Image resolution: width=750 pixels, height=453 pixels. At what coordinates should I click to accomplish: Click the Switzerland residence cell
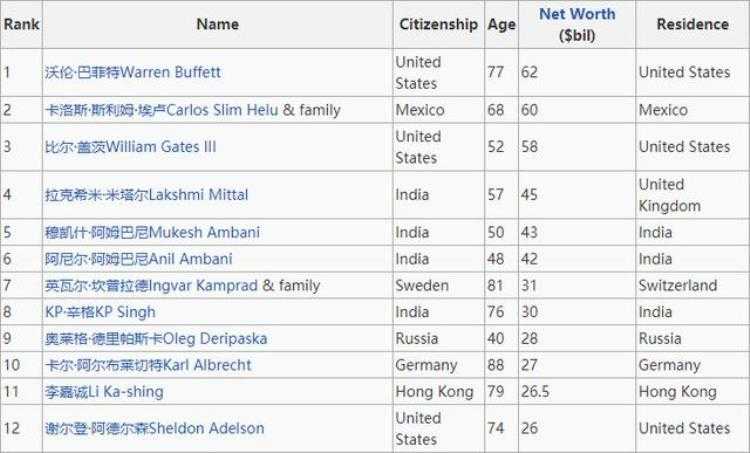(678, 285)
